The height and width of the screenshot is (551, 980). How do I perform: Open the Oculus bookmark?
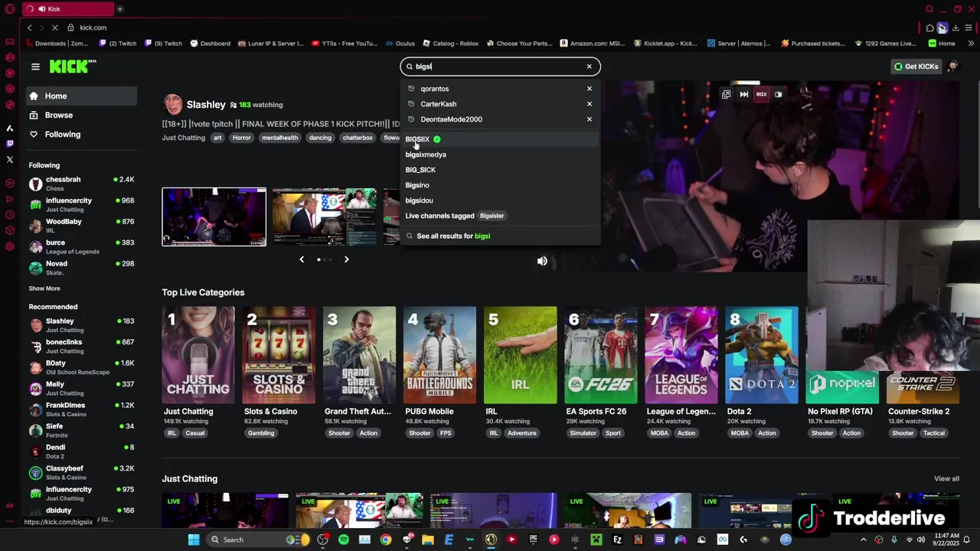pos(400,44)
